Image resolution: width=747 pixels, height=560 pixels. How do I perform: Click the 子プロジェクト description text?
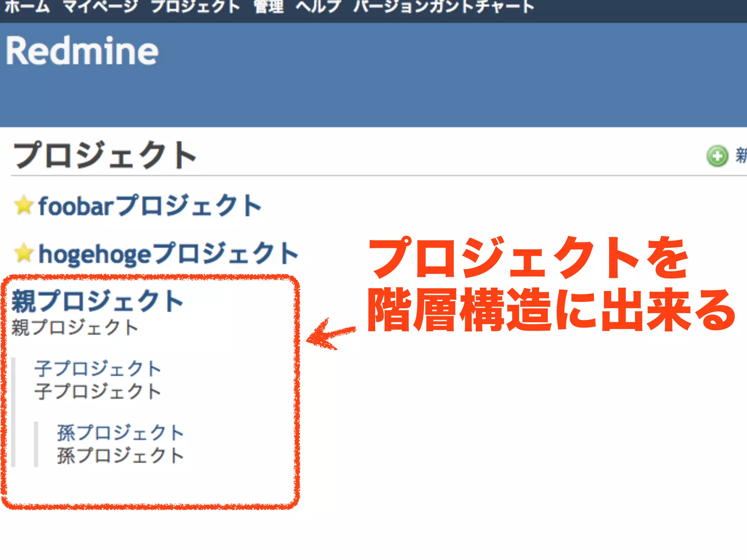coord(98,391)
